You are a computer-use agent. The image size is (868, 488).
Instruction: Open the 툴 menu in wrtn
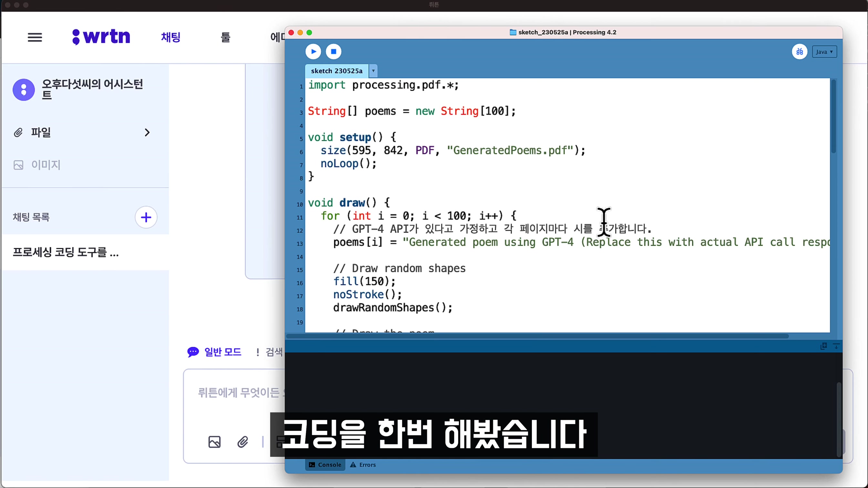point(225,37)
